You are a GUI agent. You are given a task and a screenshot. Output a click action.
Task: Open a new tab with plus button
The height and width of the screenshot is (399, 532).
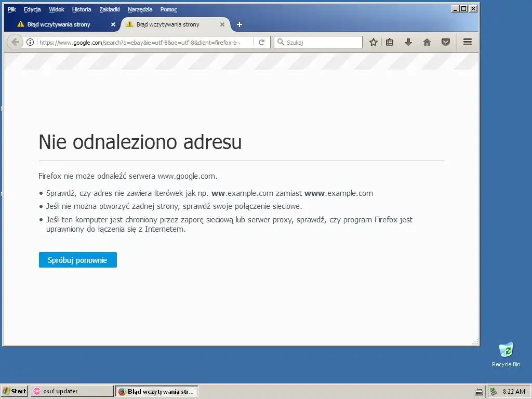click(239, 24)
